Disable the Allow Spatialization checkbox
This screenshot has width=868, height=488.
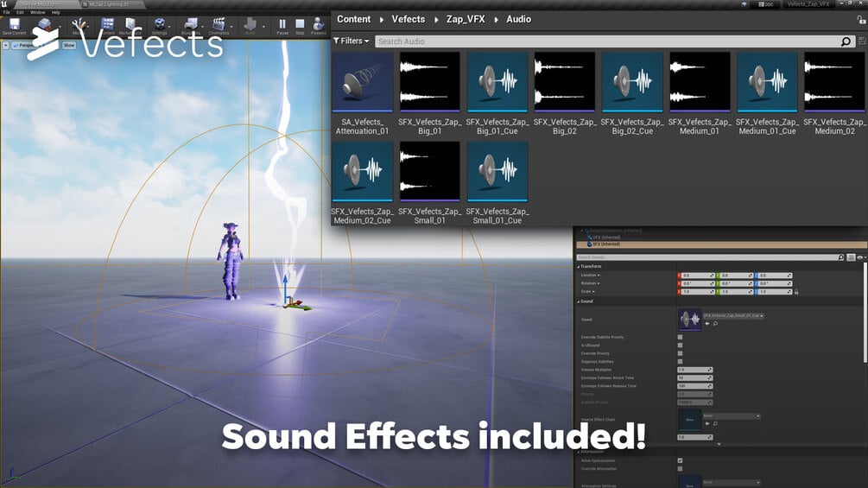681,460
